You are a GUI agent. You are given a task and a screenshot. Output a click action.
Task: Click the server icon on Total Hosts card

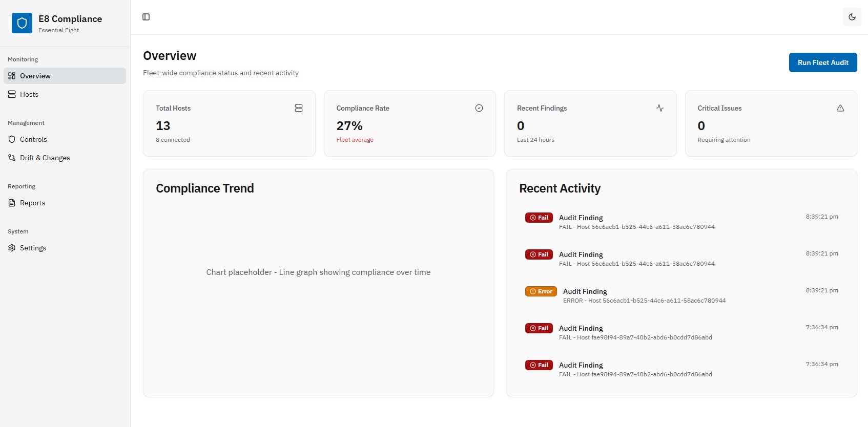click(299, 108)
